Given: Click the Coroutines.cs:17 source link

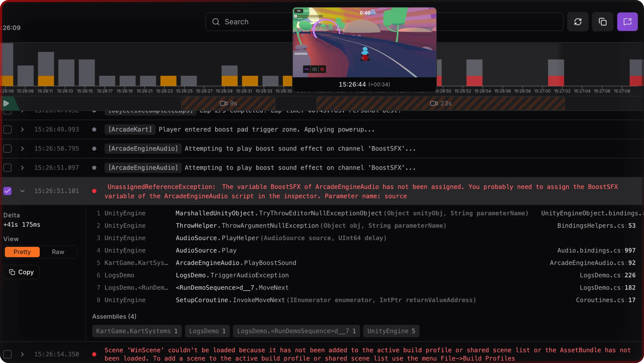Looking at the screenshot, I should click(606, 300).
